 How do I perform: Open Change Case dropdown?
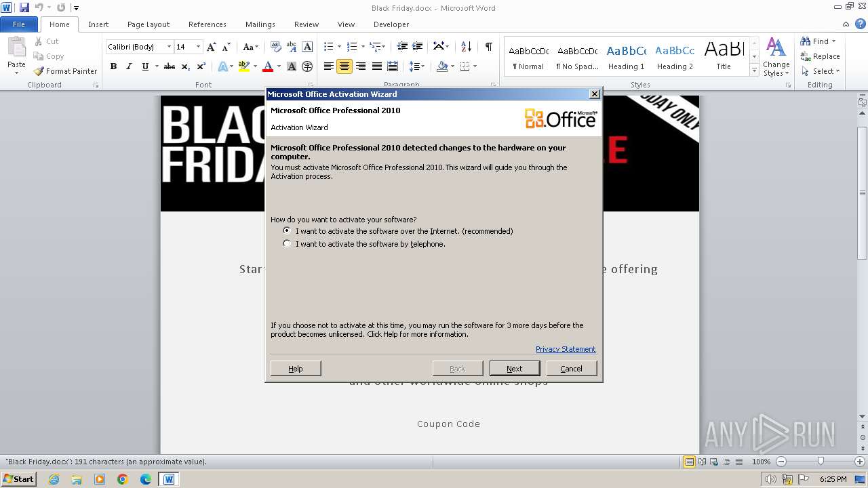pyautogui.click(x=250, y=47)
